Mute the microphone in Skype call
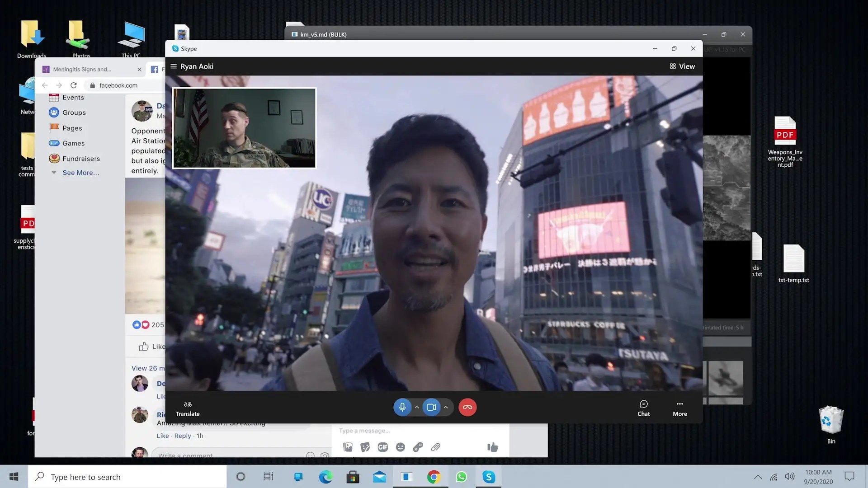 point(402,407)
